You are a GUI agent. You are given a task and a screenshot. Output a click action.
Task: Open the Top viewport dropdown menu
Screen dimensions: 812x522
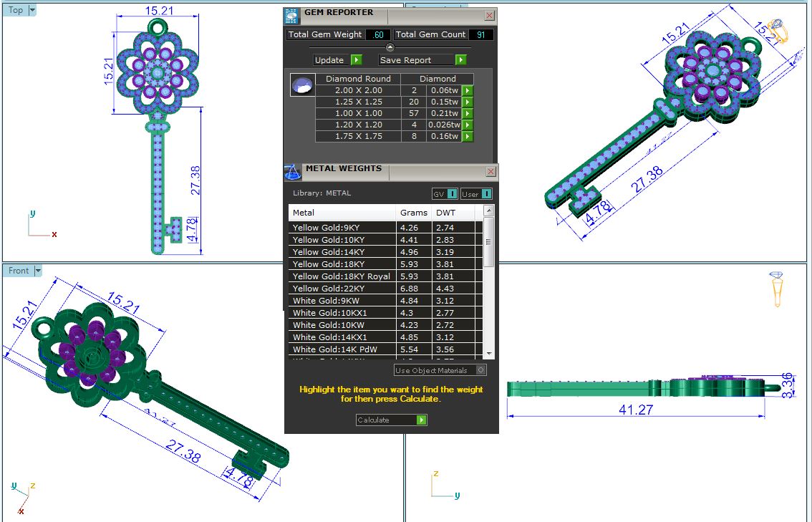(x=32, y=10)
